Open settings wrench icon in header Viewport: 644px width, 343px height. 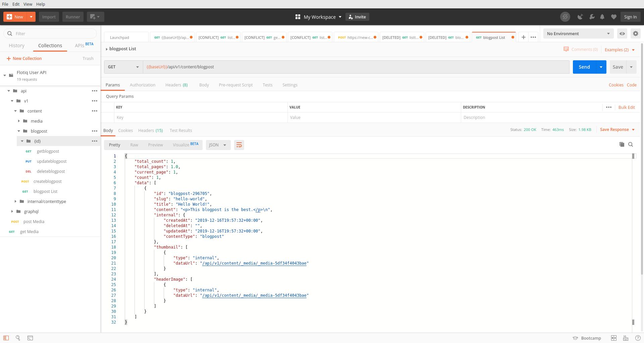pyautogui.click(x=592, y=17)
